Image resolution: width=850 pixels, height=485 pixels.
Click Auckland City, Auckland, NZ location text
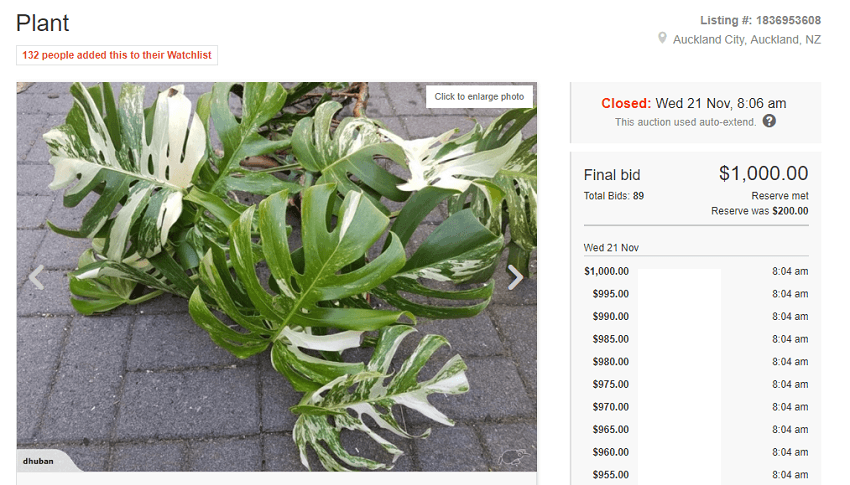[x=746, y=40]
